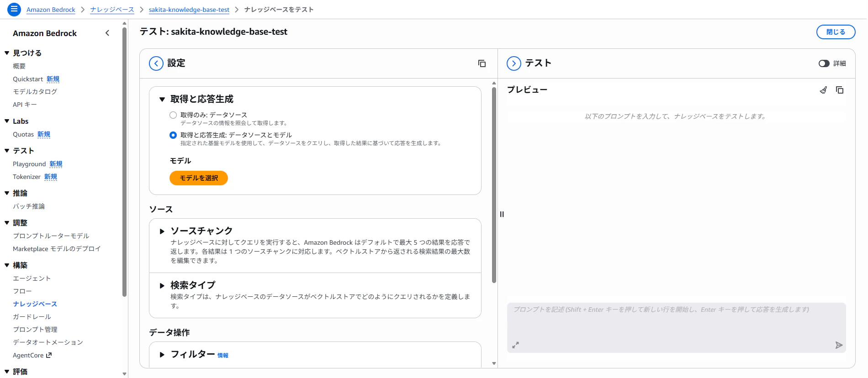Click the copy icon in 設定 header
This screenshot has width=868, height=378.
(x=482, y=63)
